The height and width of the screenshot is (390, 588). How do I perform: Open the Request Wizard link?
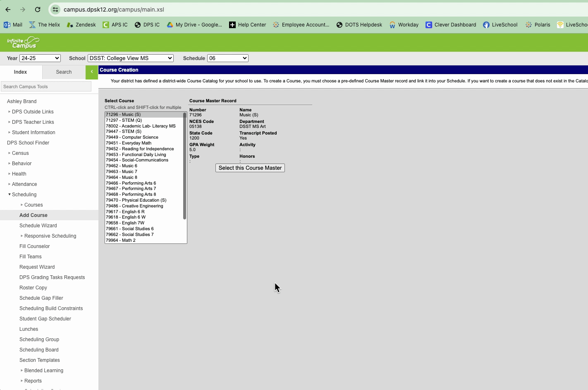[37, 267]
